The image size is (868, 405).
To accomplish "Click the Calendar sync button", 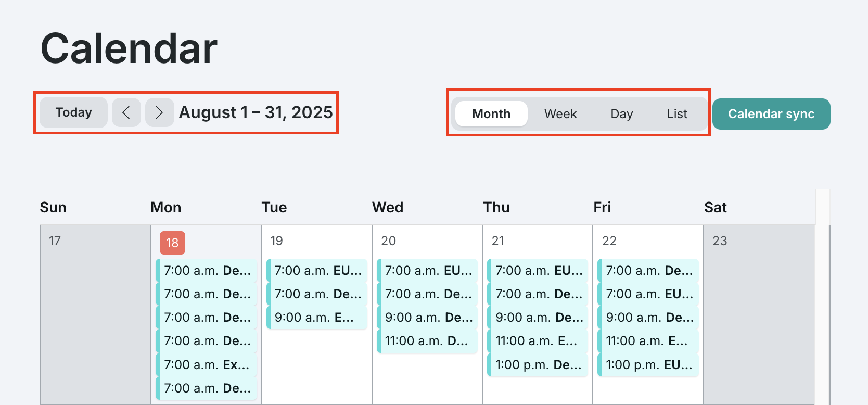I will [x=771, y=113].
